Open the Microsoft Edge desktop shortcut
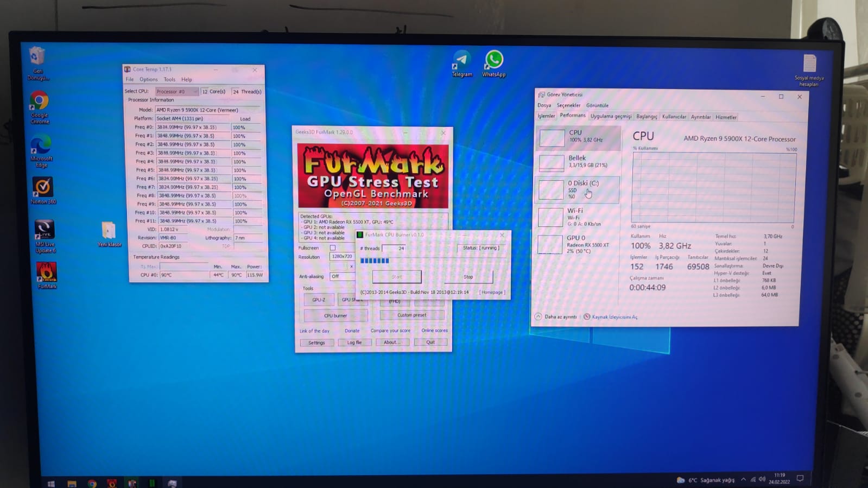The width and height of the screenshot is (868, 488). [41, 151]
